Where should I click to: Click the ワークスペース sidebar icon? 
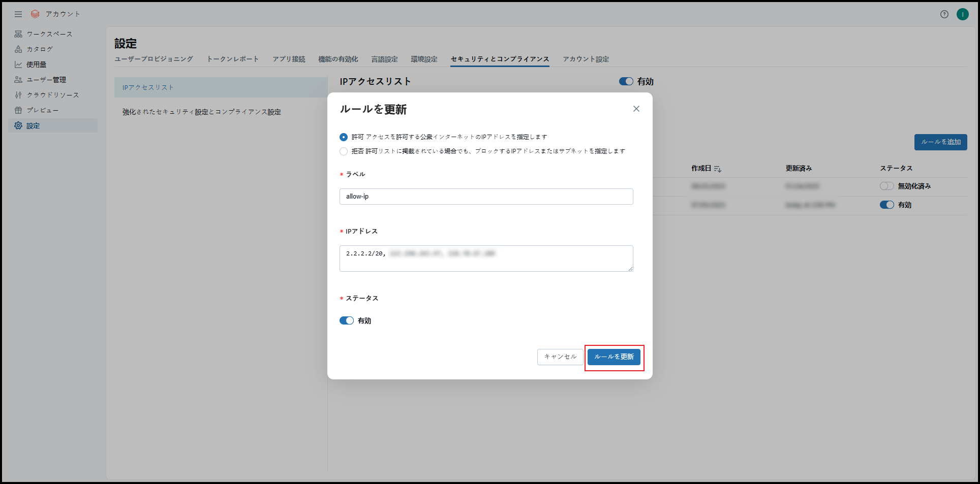[18, 34]
